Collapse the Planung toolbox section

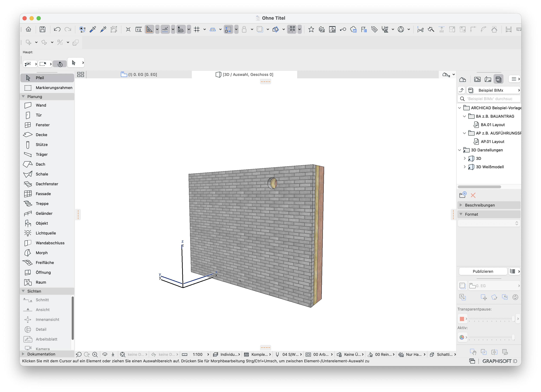tap(23, 97)
